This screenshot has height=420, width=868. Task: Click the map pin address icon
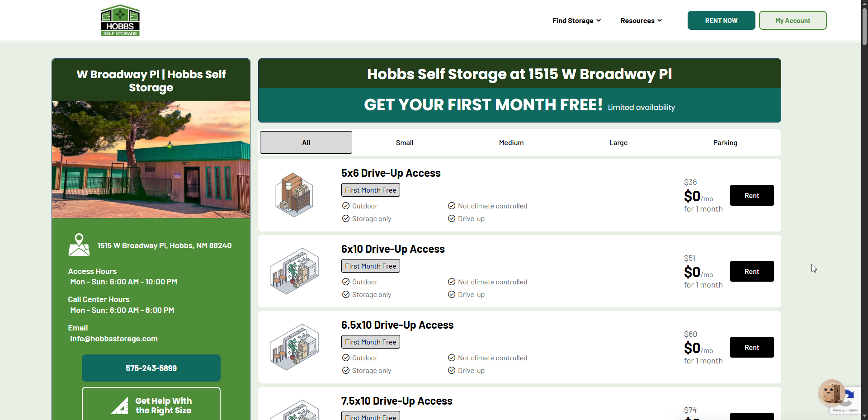[x=79, y=245]
